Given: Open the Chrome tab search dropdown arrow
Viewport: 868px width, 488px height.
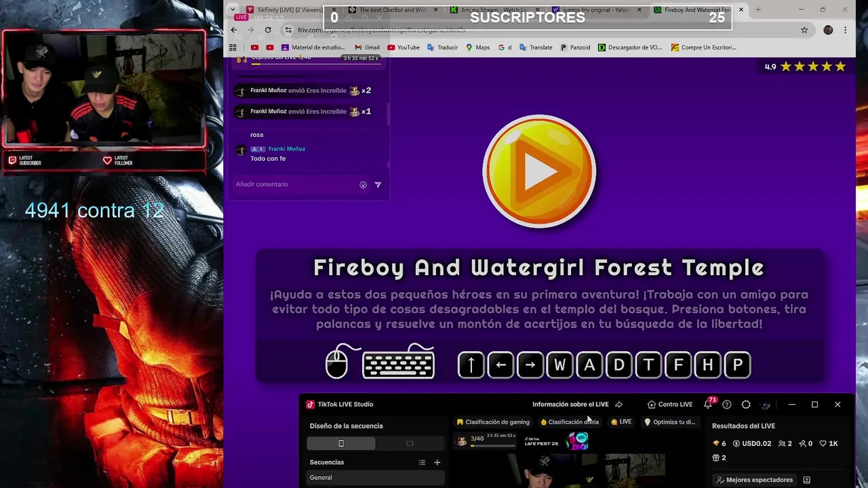Looking at the screenshot, I should tap(233, 9).
